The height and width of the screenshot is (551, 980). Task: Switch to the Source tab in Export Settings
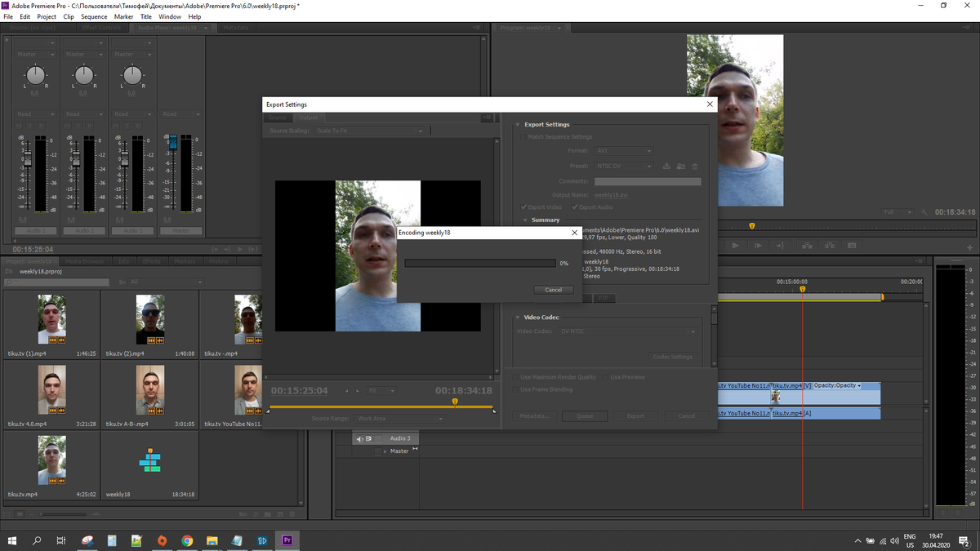pos(278,118)
